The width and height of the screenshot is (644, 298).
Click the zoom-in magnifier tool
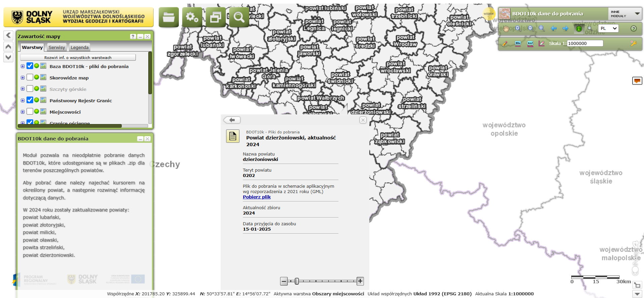pos(518,28)
